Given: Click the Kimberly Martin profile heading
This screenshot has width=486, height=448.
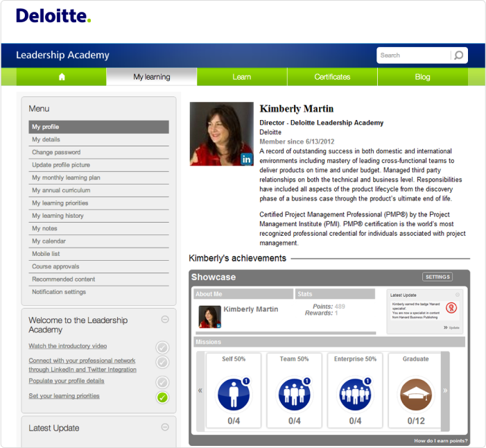Looking at the screenshot, I should pos(297,109).
